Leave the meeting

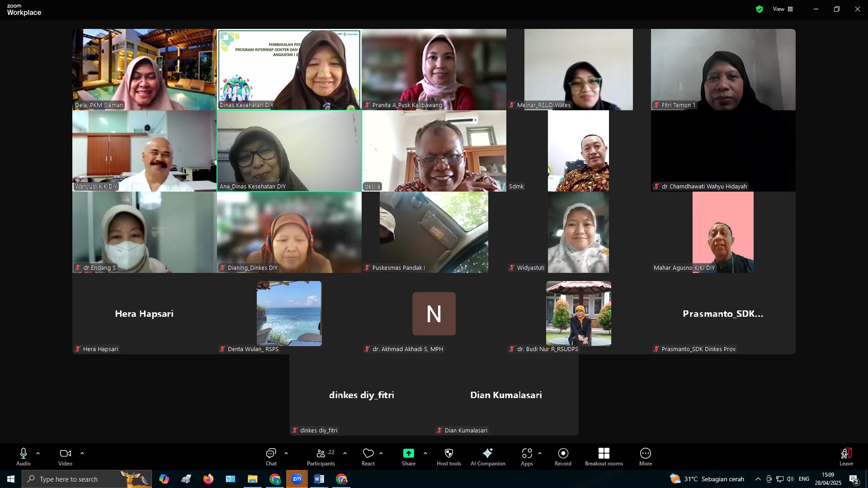pyautogui.click(x=846, y=457)
